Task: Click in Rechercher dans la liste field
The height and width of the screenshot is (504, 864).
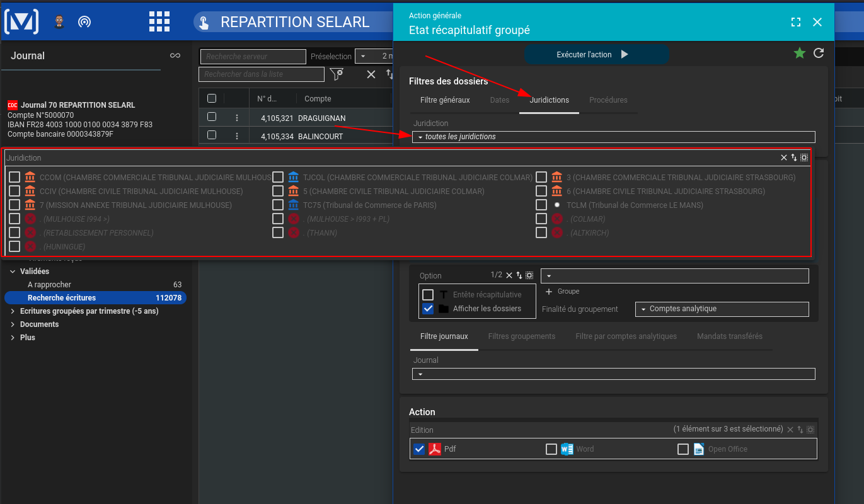Action: (x=261, y=74)
